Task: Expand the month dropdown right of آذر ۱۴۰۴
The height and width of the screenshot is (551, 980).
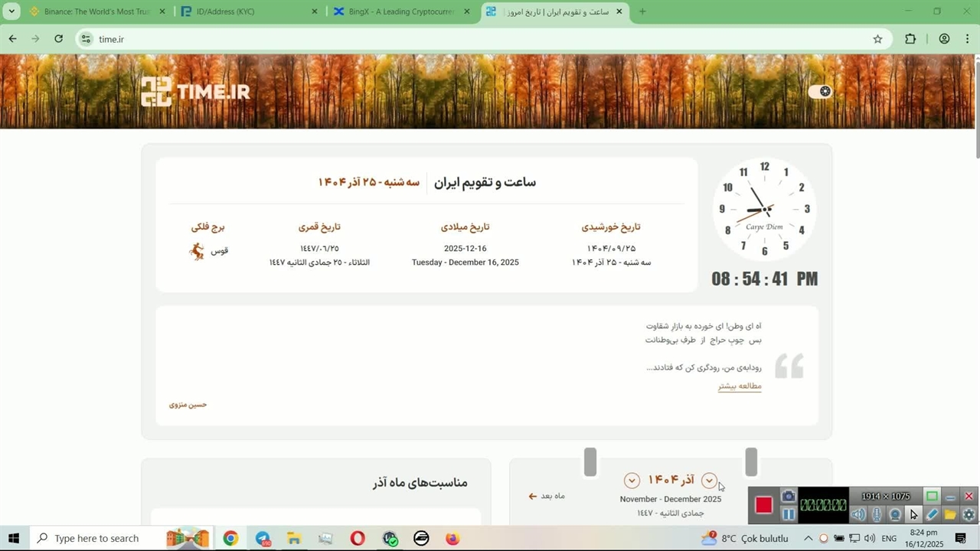Action: pyautogui.click(x=709, y=481)
